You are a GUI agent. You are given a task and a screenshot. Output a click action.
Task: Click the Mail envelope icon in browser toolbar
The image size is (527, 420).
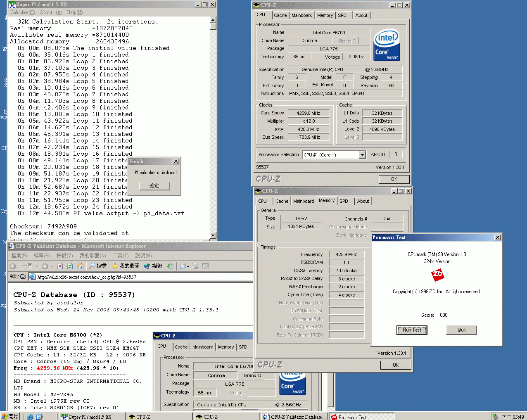point(183,266)
